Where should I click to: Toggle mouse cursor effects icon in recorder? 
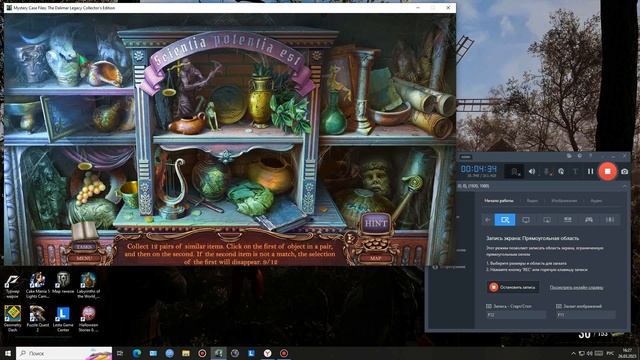[562, 172]
